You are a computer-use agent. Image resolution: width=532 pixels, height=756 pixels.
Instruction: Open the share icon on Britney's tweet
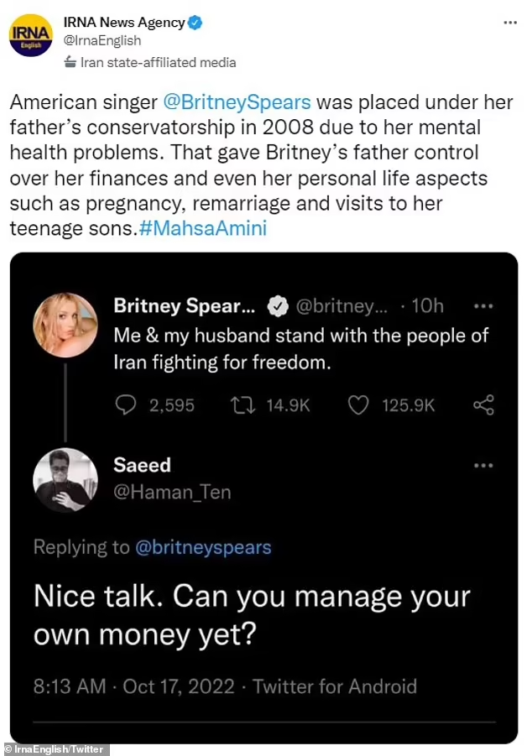tap(482, 404)
